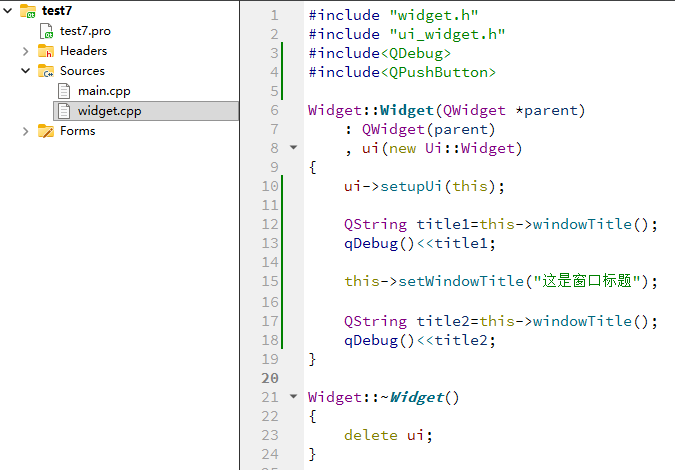675x470 pixels.
Task: Click line number 15 in gutter
Action: [270, 281]
